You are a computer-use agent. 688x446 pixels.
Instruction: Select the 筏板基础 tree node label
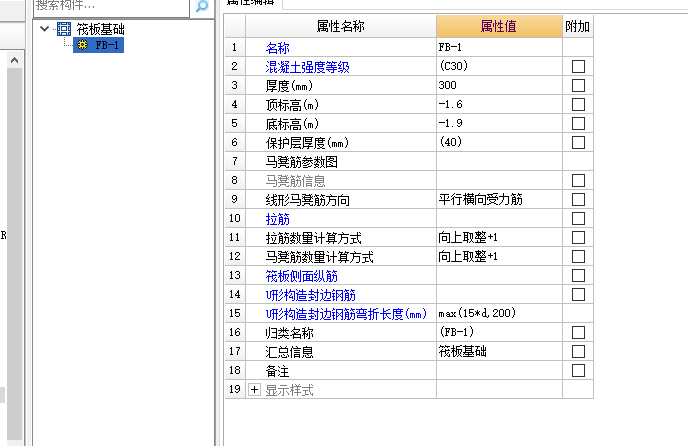tap(100, 29)
